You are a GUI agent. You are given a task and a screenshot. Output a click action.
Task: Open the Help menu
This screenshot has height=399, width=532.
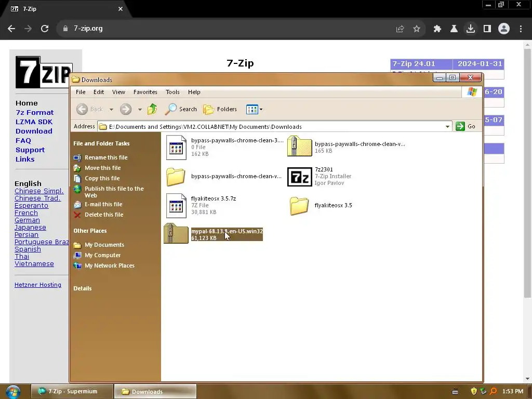[194, 92]
